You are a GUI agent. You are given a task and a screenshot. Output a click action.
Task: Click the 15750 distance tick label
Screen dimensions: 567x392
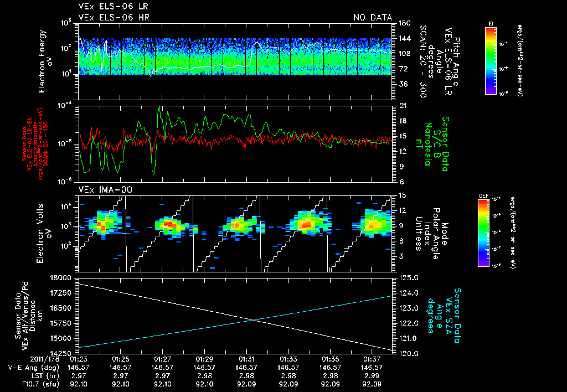click(x=61, y=324)
